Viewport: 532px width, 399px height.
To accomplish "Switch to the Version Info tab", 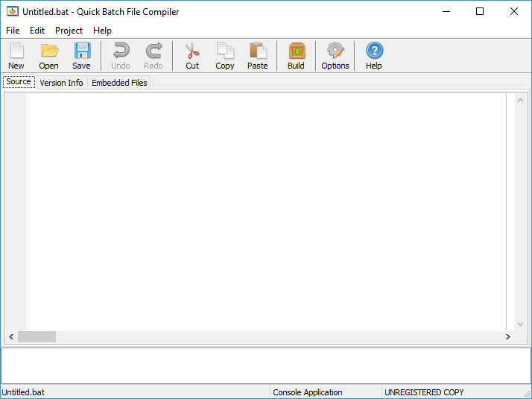I will pos(61,83).
